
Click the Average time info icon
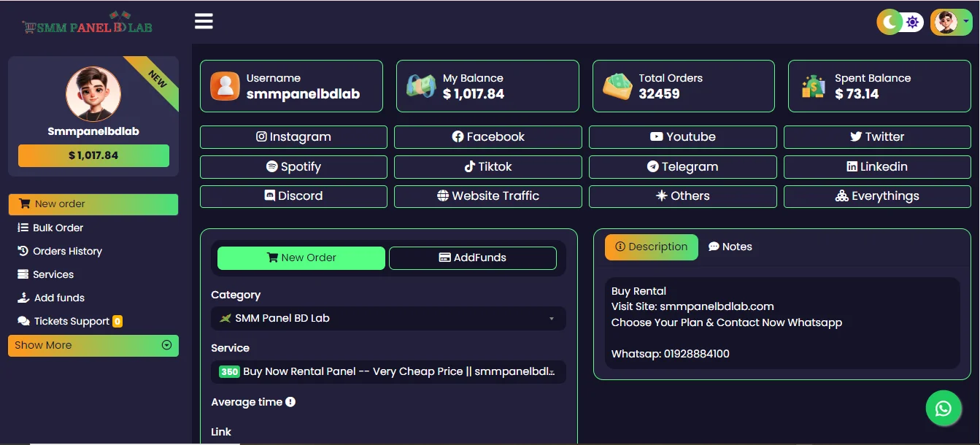coord(290,402)
